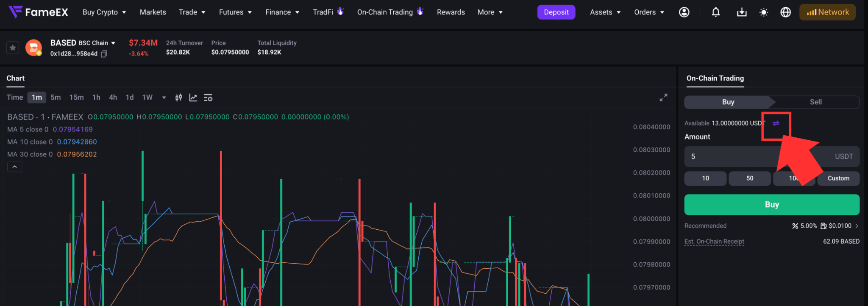
Task: Open the More dropdown menu
Action: (490, 12)
